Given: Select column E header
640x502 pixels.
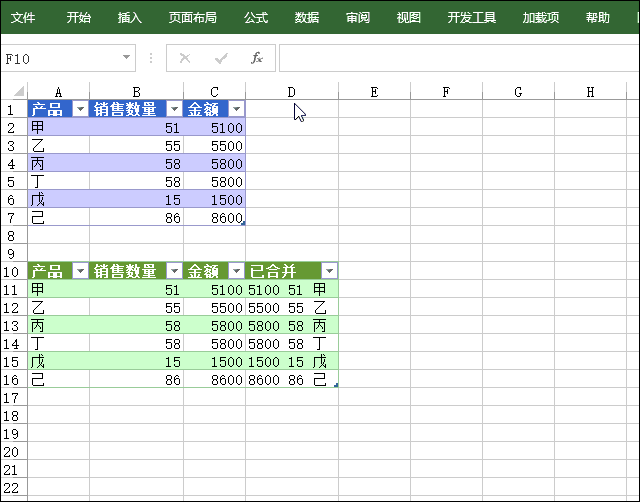Looking at the screenshot, I should pyautogui.click(x=374, y=92).
